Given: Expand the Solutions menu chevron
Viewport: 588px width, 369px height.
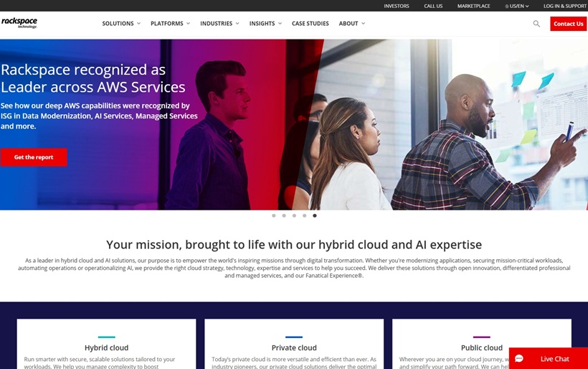Looking at the screenshot, I should click(x=138, y=23).
